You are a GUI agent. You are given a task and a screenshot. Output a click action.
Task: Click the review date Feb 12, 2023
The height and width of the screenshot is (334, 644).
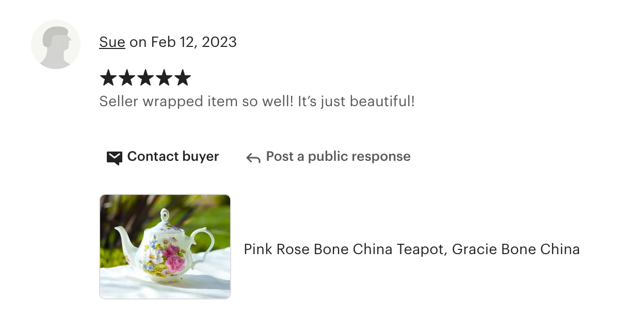click(192, 42)
